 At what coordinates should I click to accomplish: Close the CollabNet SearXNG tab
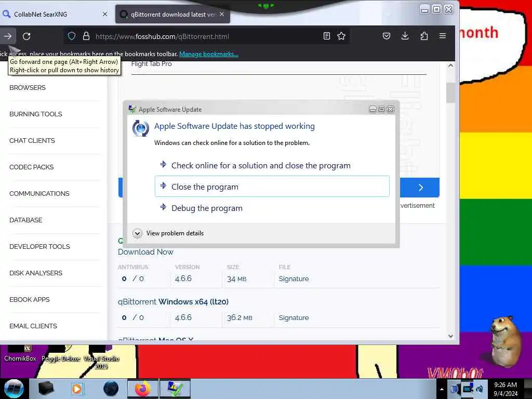tap(105, 14)
